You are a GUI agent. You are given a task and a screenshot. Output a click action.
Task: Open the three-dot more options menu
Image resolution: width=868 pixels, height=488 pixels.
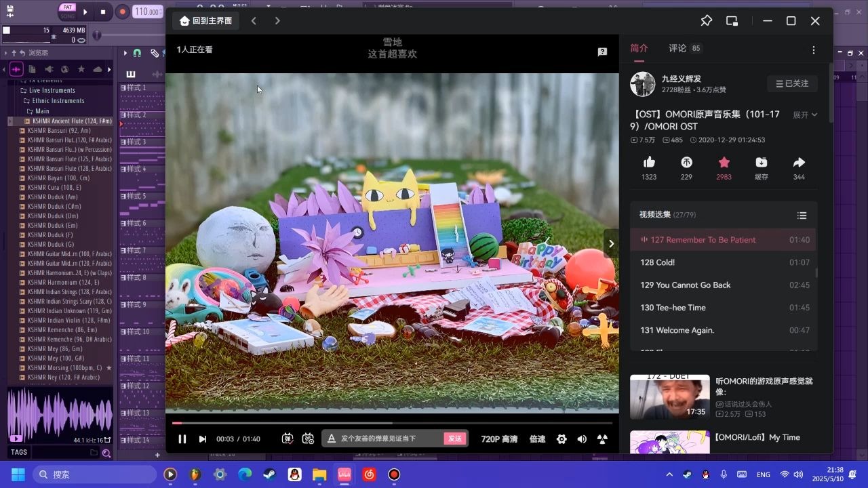click(x=814, y=50)
